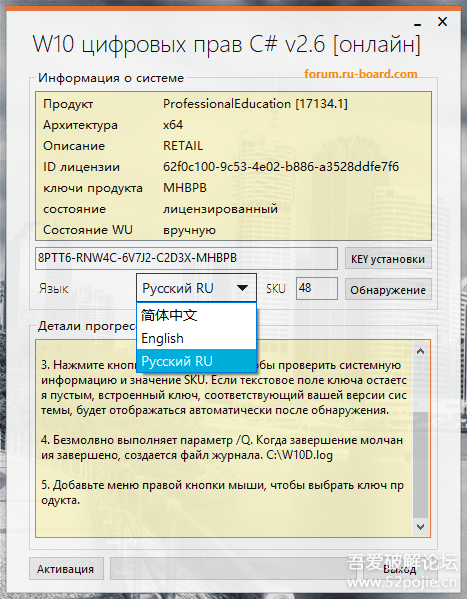
Task: Click scroll up arrow in progress details
Action: 420,351
